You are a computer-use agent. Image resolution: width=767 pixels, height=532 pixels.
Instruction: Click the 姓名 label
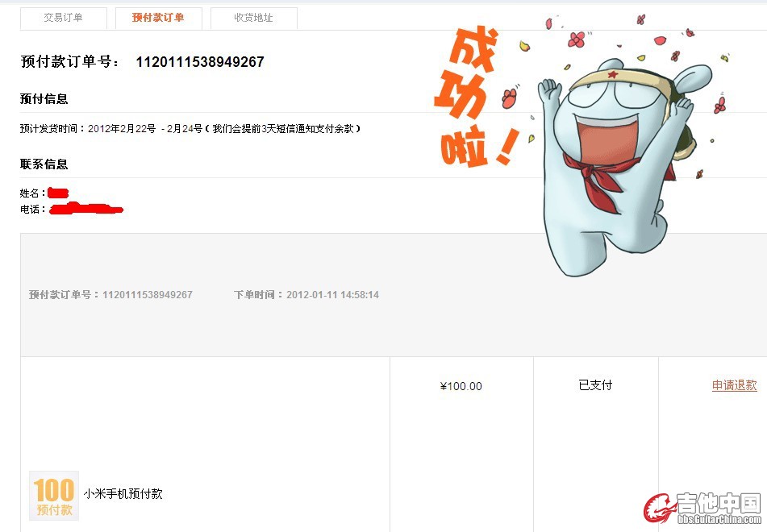click(x=32, y=193)
